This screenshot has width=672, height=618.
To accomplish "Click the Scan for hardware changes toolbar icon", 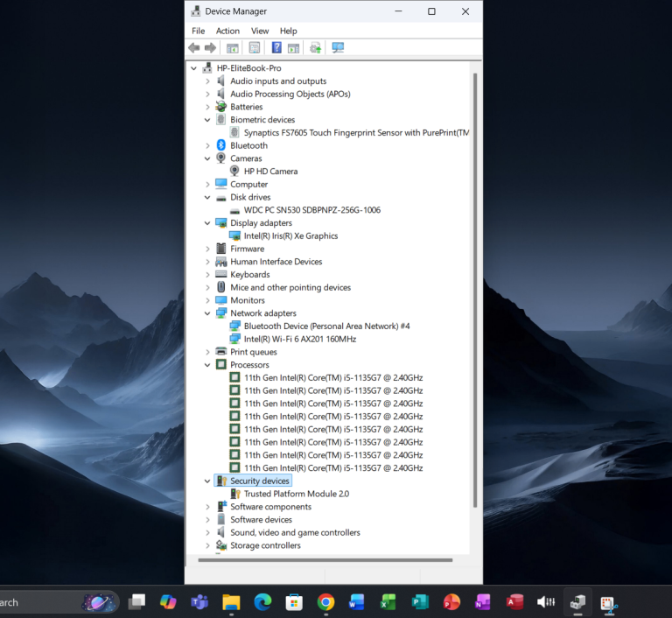I will [338, 48].
